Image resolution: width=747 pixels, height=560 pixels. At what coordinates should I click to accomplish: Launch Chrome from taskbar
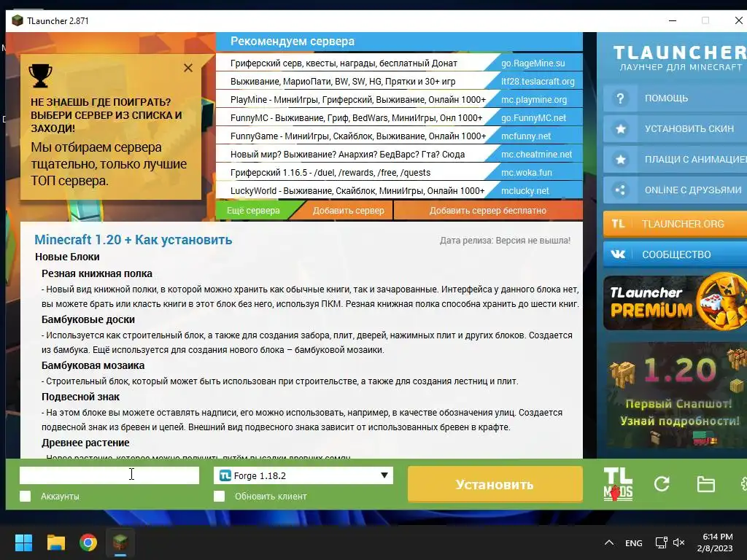tap(88, 542)
